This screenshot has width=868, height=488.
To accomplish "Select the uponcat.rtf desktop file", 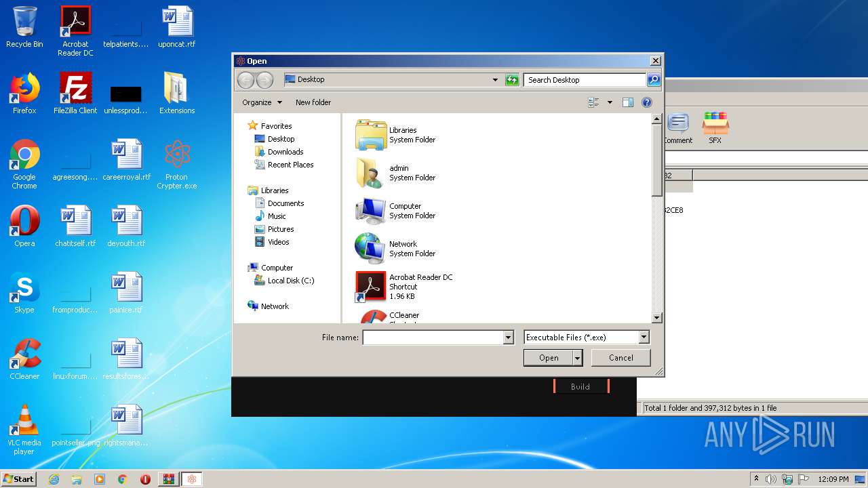I will click(177, 27).
